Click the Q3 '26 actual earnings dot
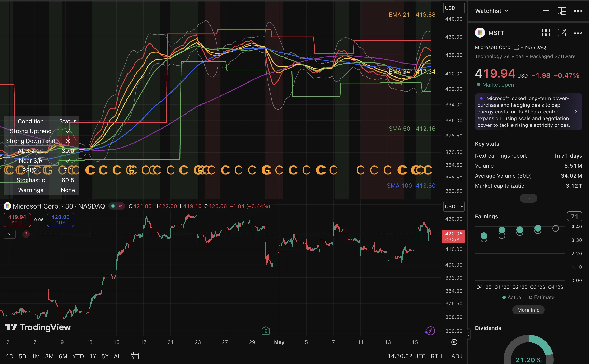 pos(537,228)
